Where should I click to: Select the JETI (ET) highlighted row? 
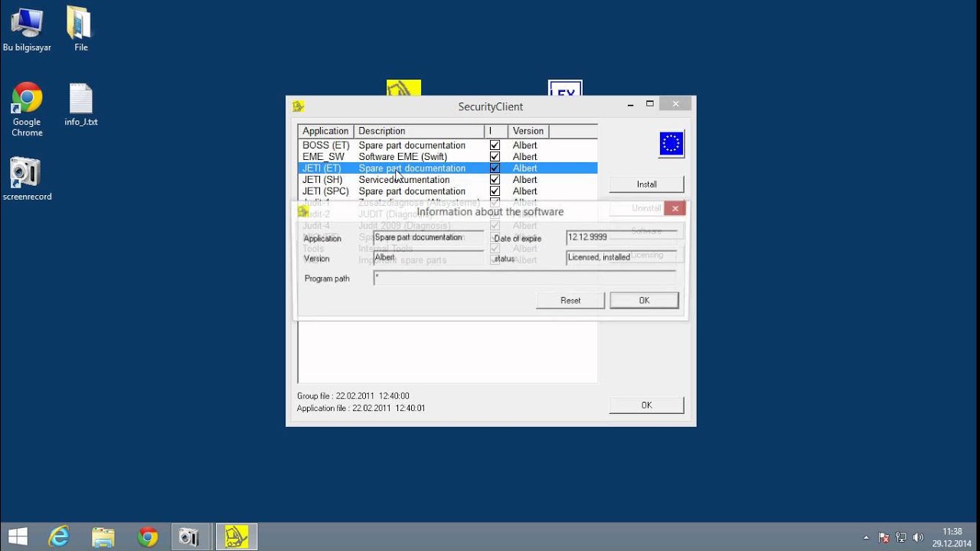pos(447,168)
